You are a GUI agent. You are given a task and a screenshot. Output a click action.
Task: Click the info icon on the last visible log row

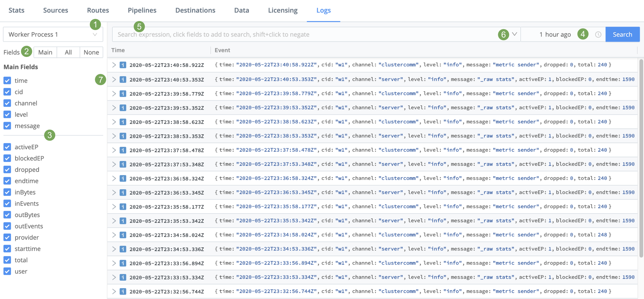point(123,291)
